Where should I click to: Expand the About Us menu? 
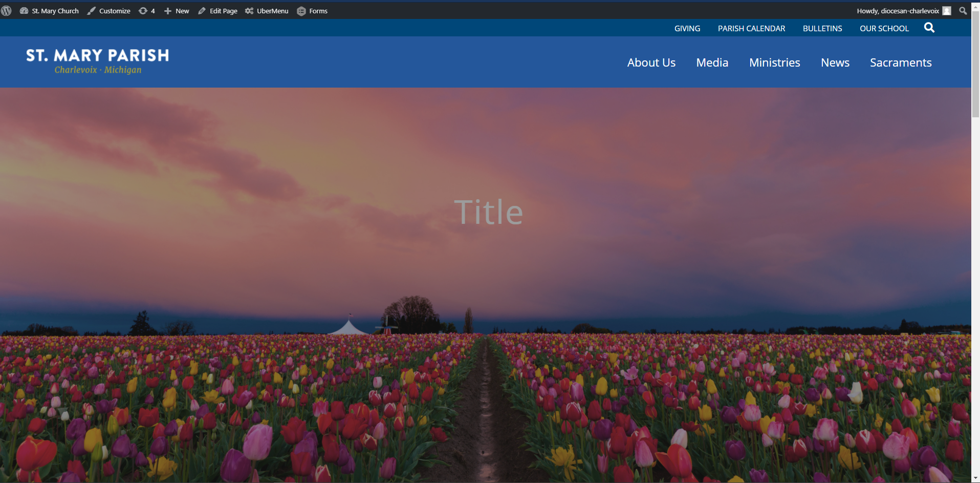point(651,62)
